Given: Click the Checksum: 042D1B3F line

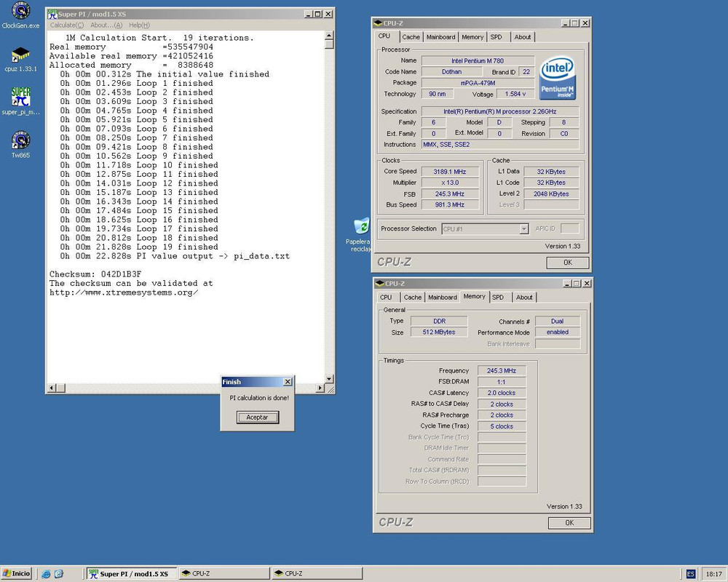Looking at the screenshot, I should (x=95, y=274).
